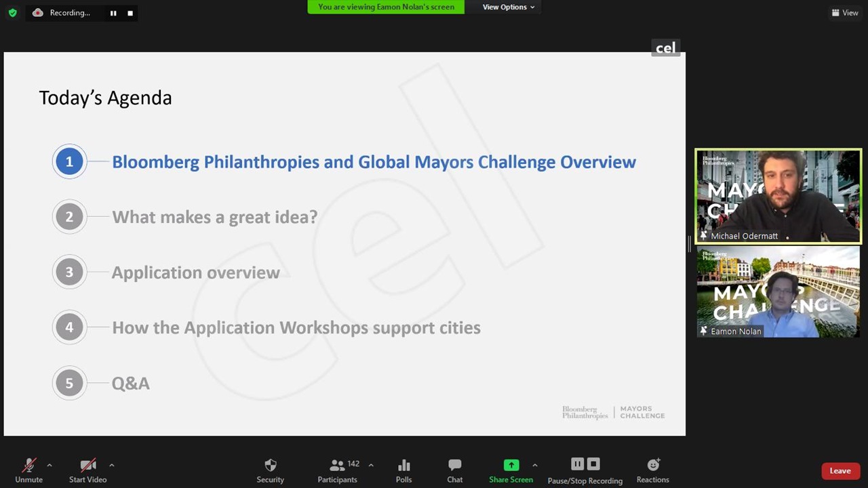Expand the share options arrow next to Share Screen
This screenshot has height=488, width=868.
[x=534, y=465]
